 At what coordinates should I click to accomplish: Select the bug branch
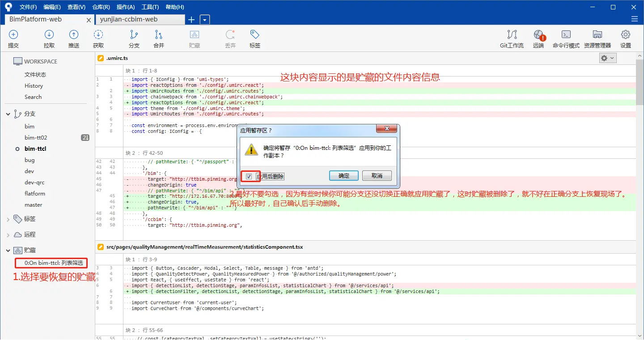point(30,160)
